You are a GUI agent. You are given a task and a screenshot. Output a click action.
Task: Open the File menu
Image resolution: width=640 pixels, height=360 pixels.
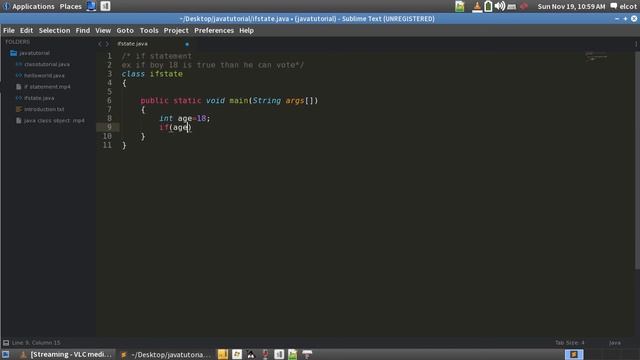[x=9, y=31]
